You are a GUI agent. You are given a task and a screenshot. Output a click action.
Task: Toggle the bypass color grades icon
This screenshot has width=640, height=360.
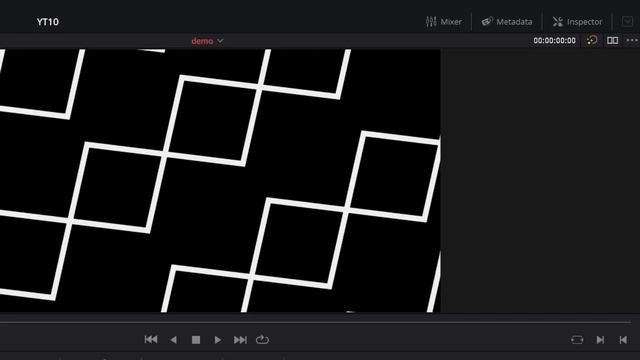tap(592, 40)
